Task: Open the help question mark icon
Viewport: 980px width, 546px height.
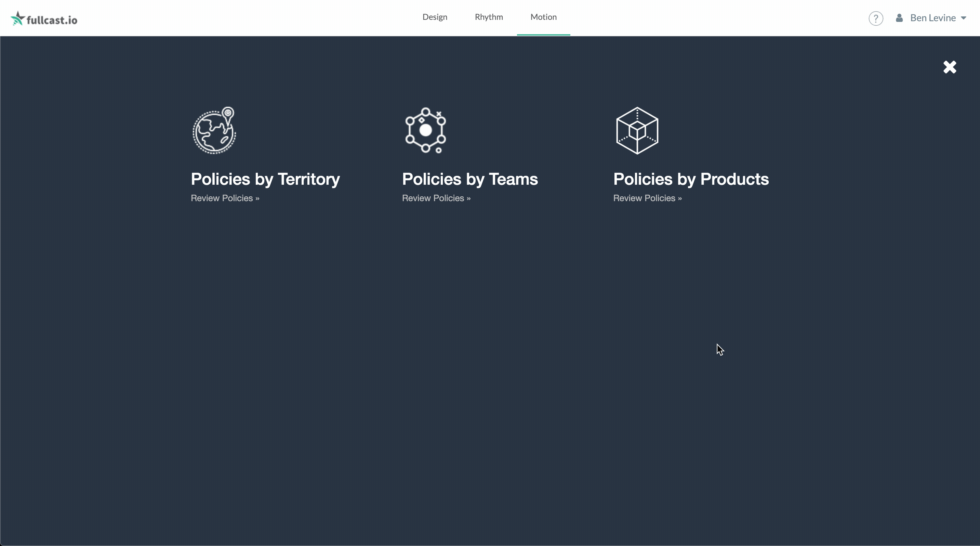Action: click(875, 18)
